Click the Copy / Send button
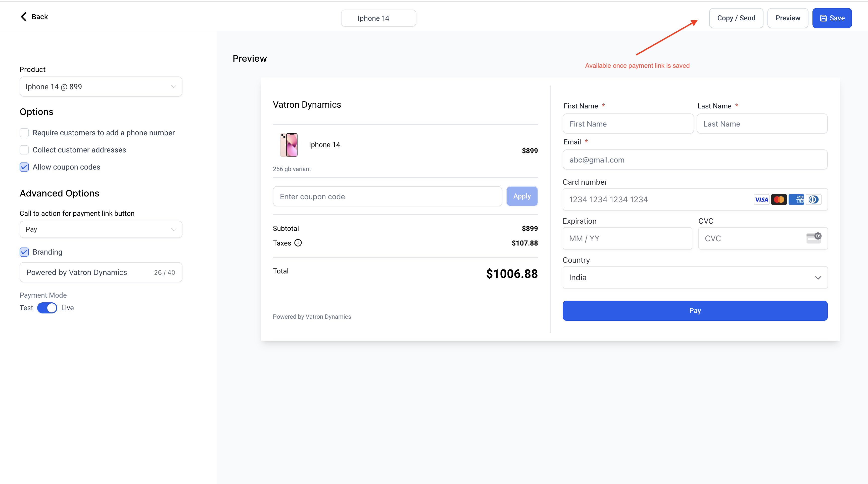Image resolution: width=868 pixels, height=484 pixels. (x=736, y=18)
